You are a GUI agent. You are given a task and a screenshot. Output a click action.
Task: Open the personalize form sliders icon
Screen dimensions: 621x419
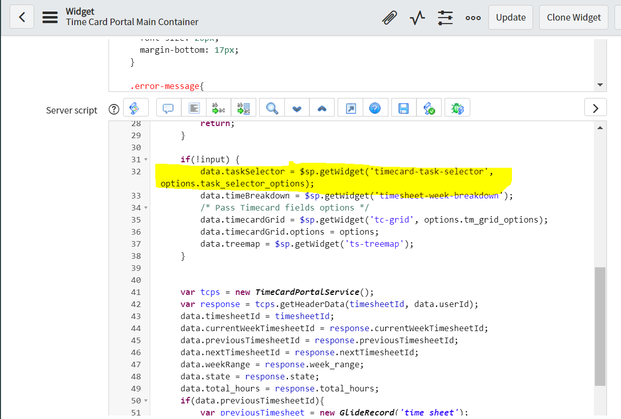(x=445, y=17)
